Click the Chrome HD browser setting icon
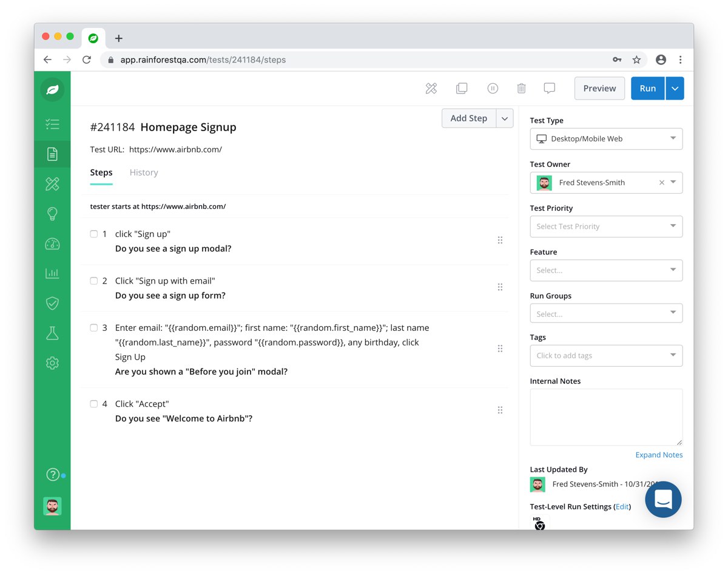728x575 pixels. (x=539, y=524)
